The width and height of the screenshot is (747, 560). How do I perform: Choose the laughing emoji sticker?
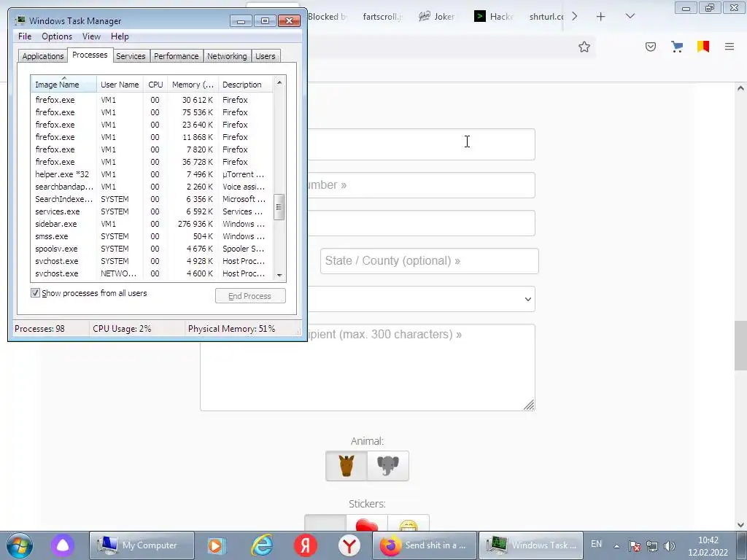point(409,523)
